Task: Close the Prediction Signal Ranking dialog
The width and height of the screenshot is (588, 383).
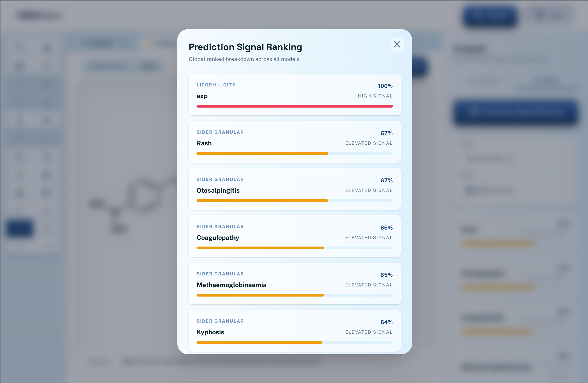Action: point(397,44)
